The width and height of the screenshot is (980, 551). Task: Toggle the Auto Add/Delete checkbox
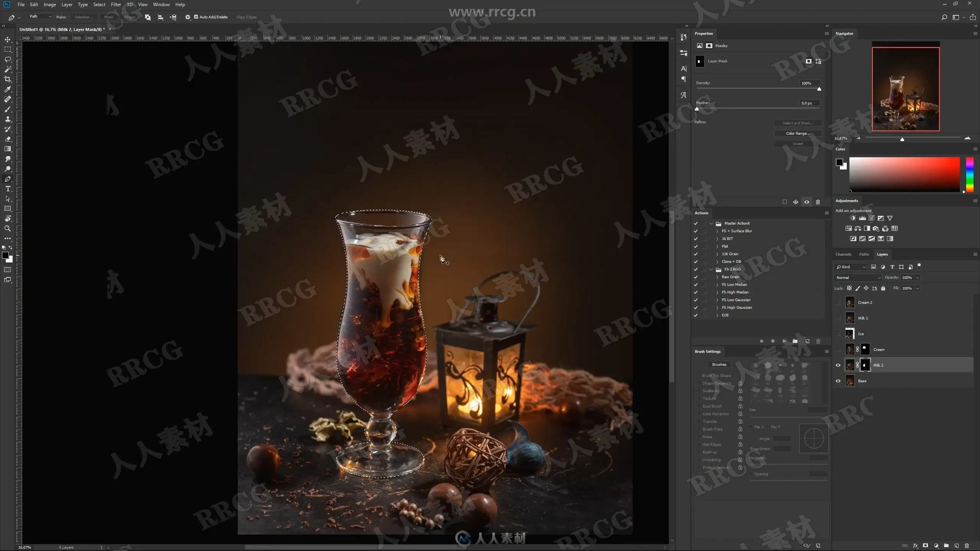(196, 17)
